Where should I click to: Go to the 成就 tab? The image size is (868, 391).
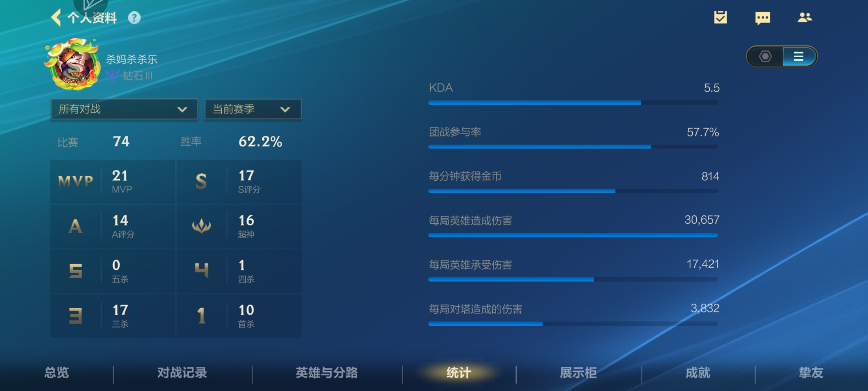(698, 373)
